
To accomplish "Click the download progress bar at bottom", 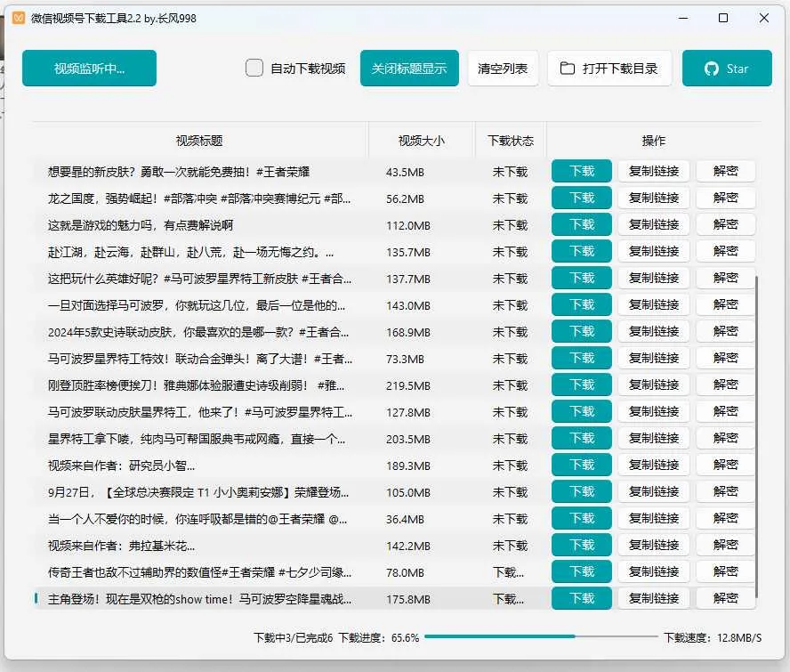I will point(541,637).
